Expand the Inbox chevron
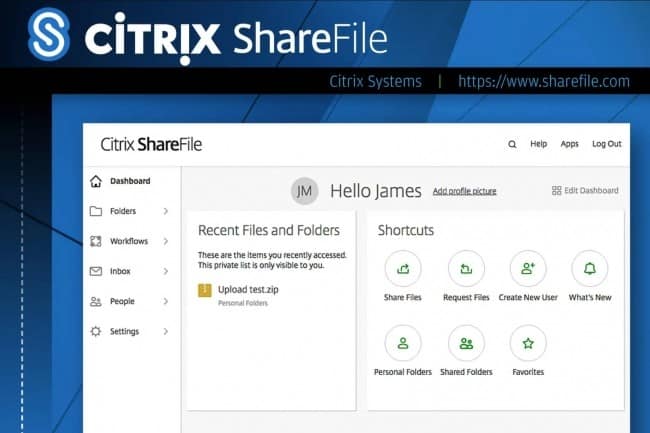This screenshot has width=650, height=433. tap(166, 271)
